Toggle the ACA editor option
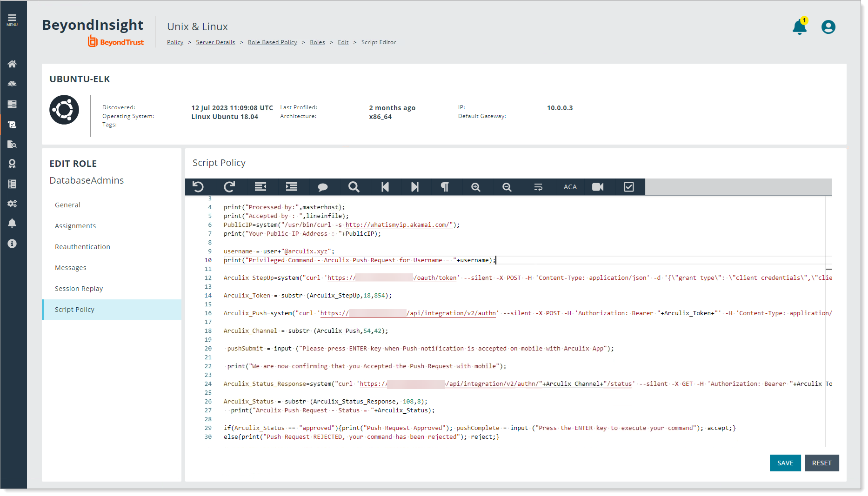868x496 pixels. tap(570, 187)
